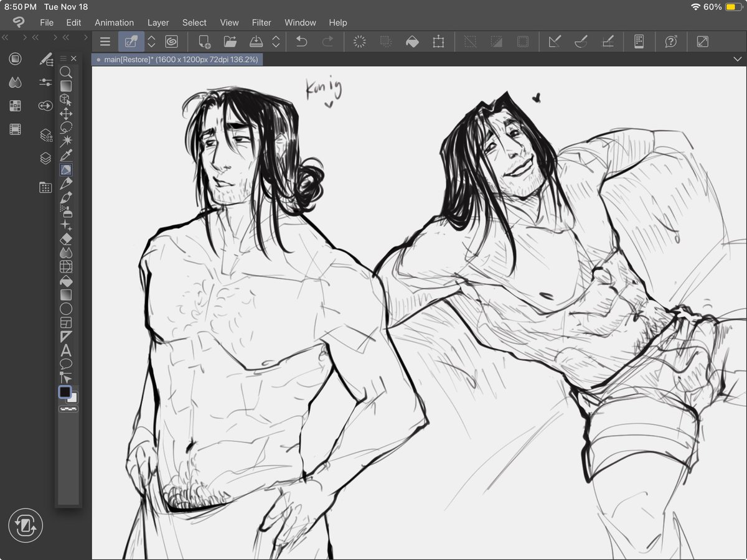Open the Animation panel in the sidebar
The height and width of the screenshot is (560, 747).
(x=15, y=129)
